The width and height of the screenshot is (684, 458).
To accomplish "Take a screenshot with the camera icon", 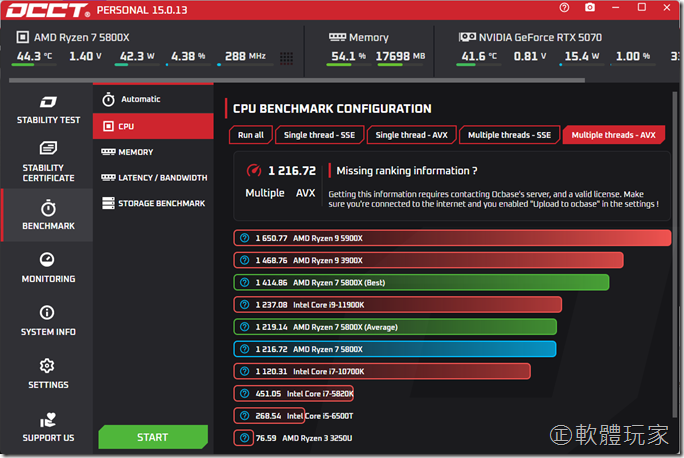I will pyautogui.click(x=590, y=8).
